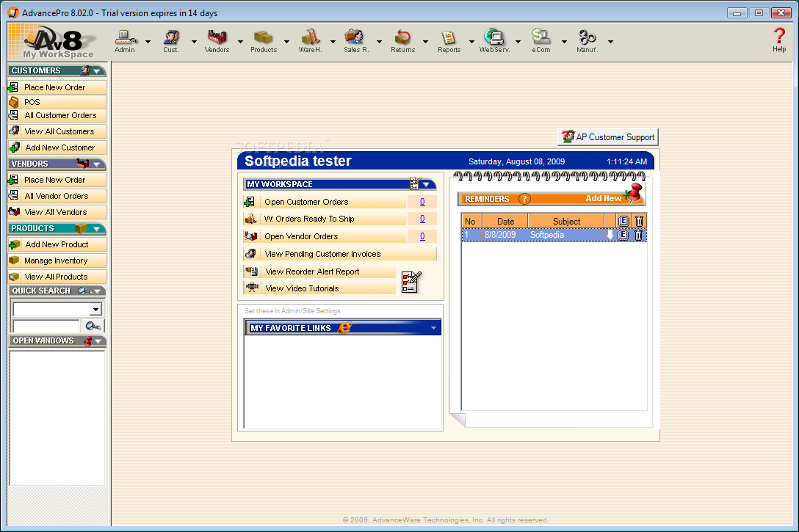Open the Returns toolbar icon

coord(402,41)
